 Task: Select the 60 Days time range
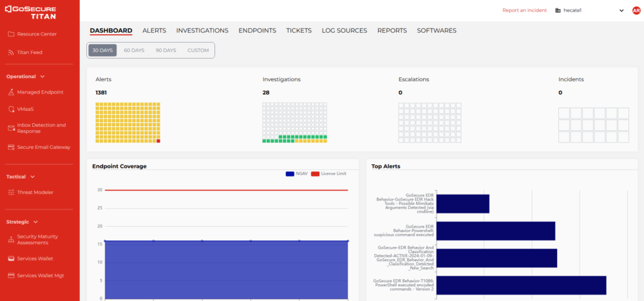tap(135, 50)
